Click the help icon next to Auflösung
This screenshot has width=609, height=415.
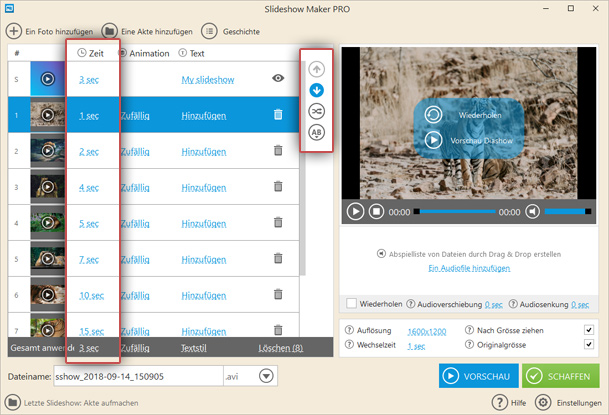(x=349, y=330)
